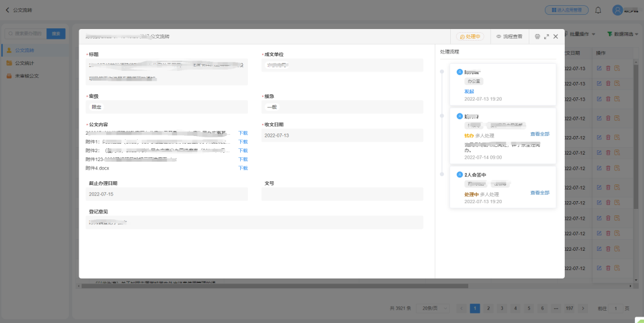Viewport: 644px width, 323px height.
Task: Download the 附件4.docx attachment
Action: (243, 168)
